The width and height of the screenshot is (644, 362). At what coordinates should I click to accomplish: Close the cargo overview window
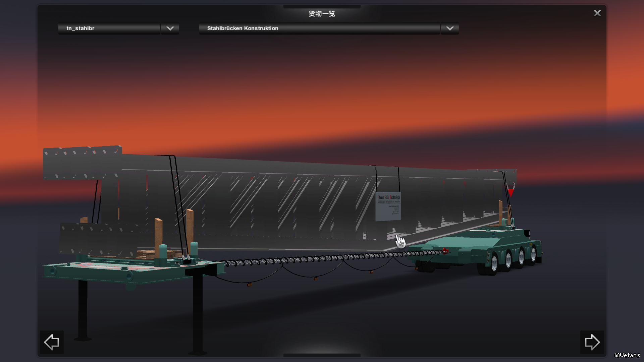(x=597, y=13)
